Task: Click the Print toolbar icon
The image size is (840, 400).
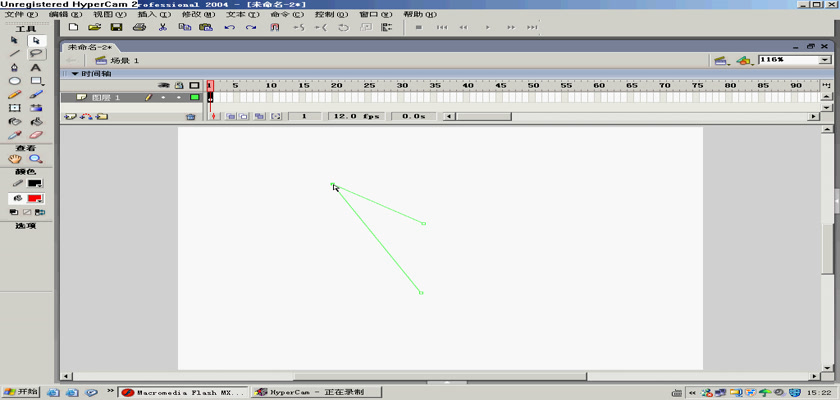Action: [139, 27]
